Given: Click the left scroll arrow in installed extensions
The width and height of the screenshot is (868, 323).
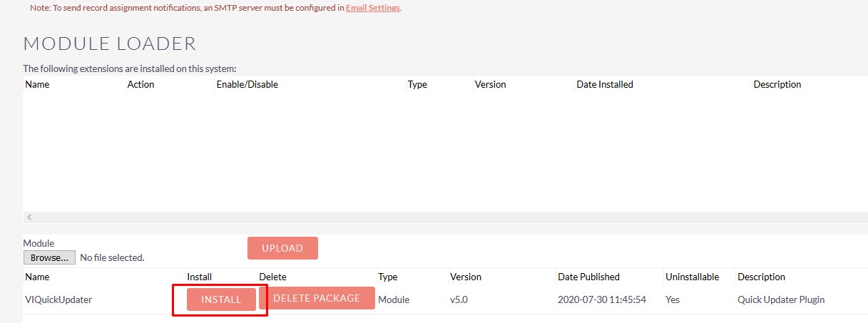Looking at the screenshot, I should tap(29, 217).
